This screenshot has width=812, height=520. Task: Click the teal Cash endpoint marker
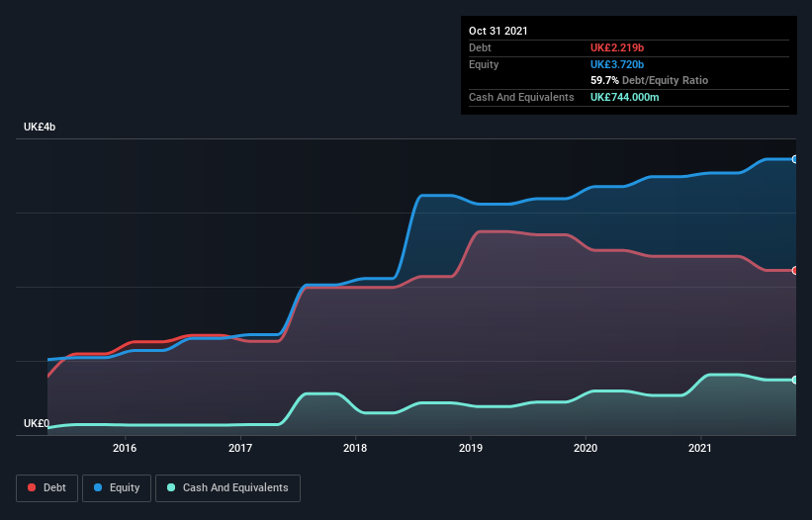coord(795,380)
